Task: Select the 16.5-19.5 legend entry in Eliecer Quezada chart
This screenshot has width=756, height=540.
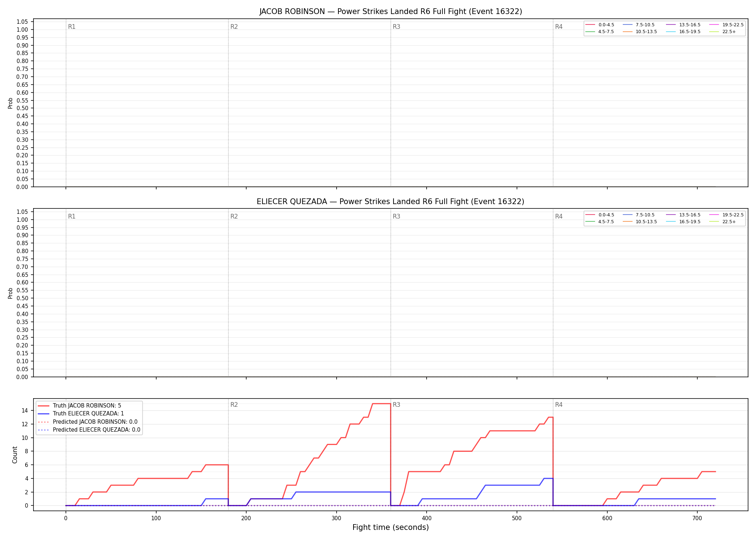Action: point(683,222)
